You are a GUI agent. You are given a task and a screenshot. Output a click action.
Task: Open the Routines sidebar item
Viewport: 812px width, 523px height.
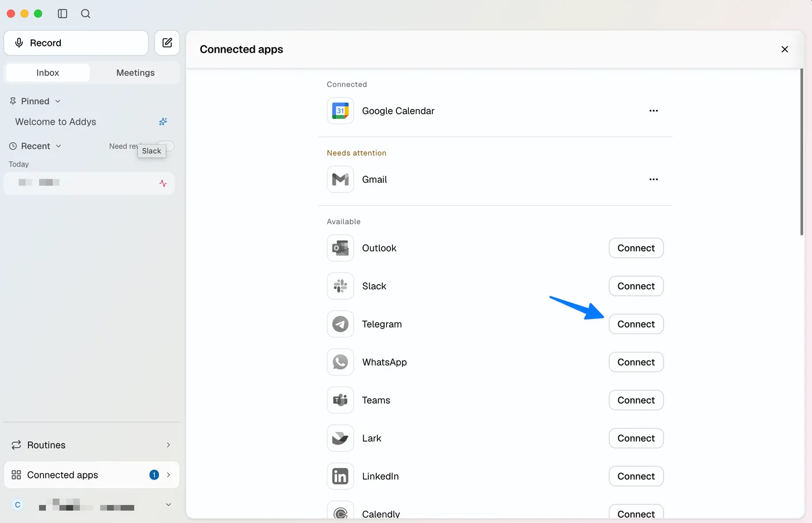(92, 445)
